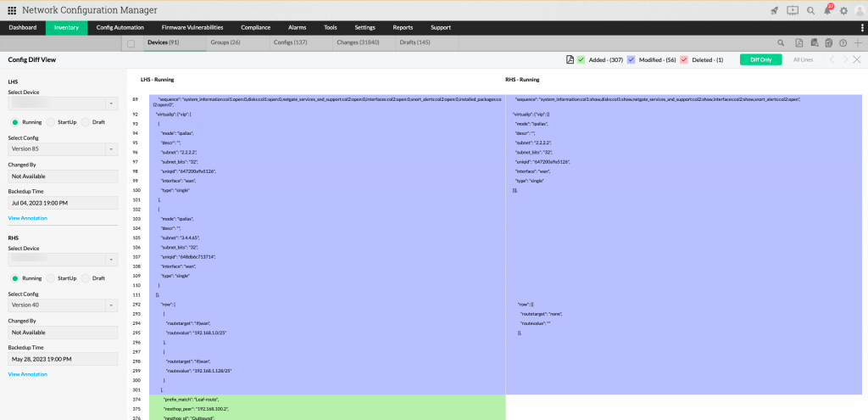
Task: Open the apps grid icon beside product name
Action: coord(11,10)
